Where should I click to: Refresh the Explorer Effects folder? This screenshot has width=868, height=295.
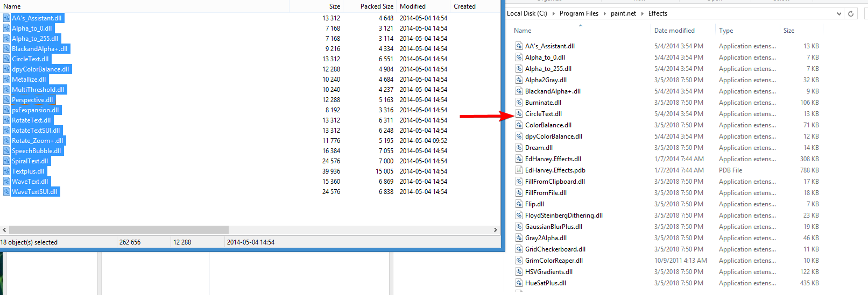(851, 13)
